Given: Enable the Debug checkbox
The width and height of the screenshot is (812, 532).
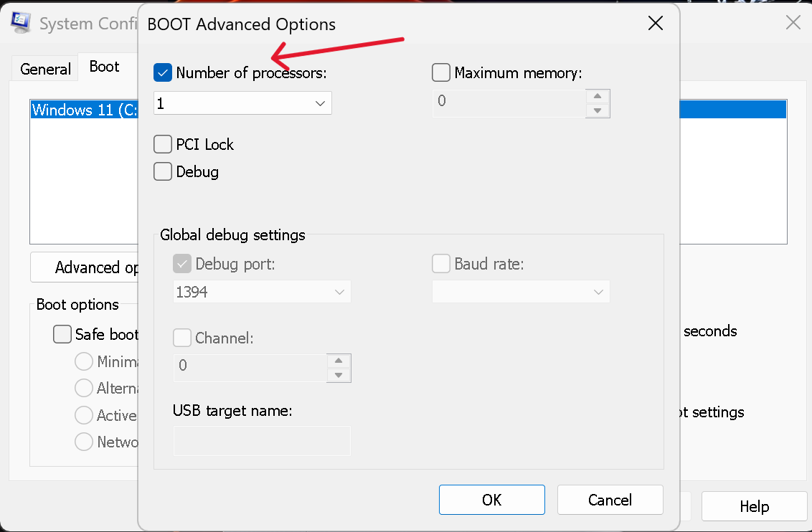Looking at the screenshot, I should coord(163,171).
